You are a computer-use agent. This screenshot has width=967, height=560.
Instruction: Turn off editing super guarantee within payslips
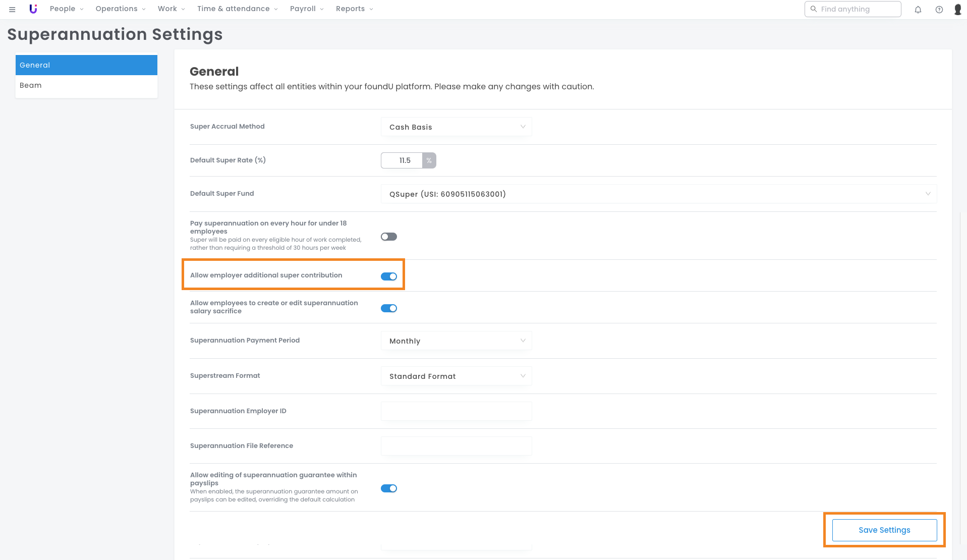point(389,488)
